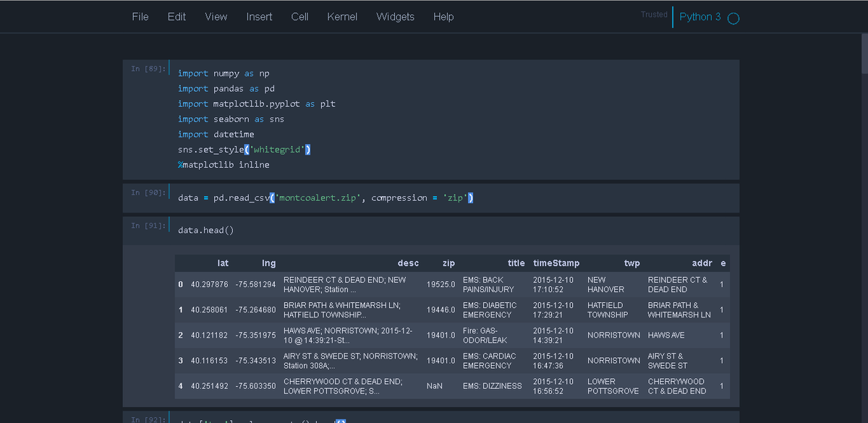Click the 'LOWER POTTSGROVE' township cell

click(x=613, y=386)
